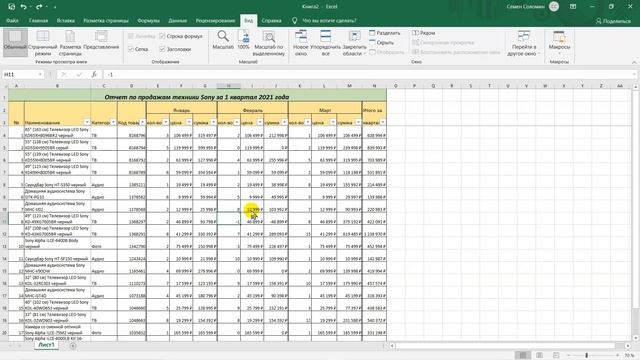
Task: Click the horizontal scrollbar right arrow
Action: tap(628, 346)
